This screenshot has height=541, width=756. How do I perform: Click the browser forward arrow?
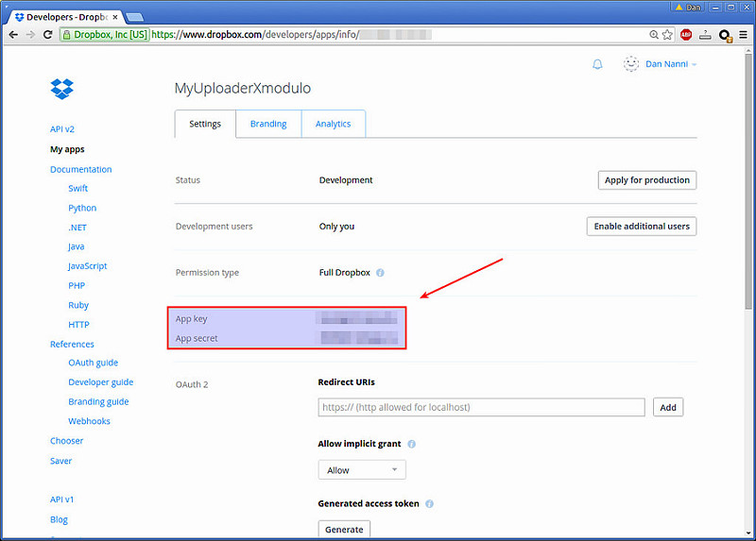pos(30,35)
